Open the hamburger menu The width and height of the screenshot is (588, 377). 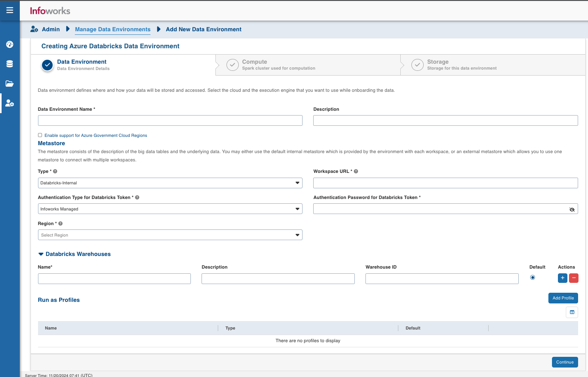10,10
